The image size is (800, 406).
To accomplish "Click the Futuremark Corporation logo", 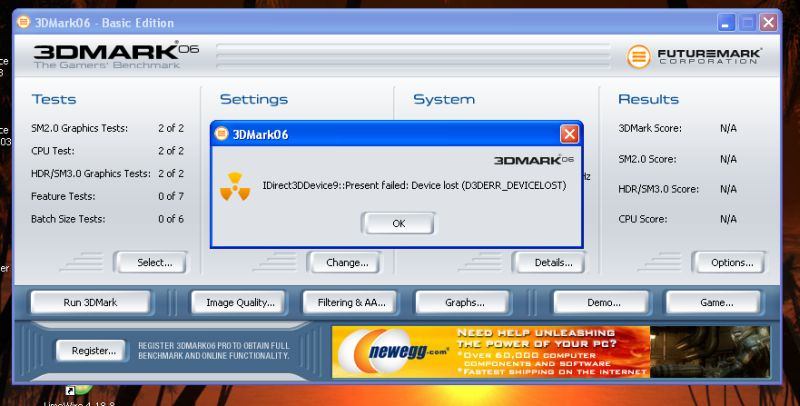I will click(694, 56).
